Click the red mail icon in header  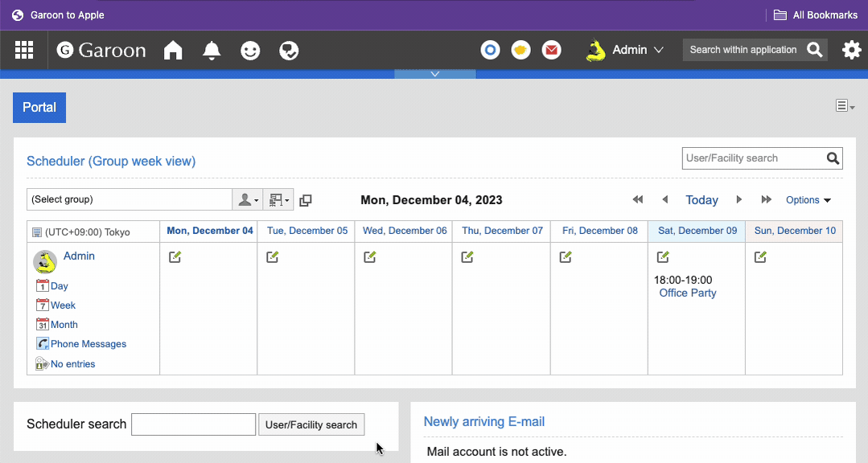point(551,50)
